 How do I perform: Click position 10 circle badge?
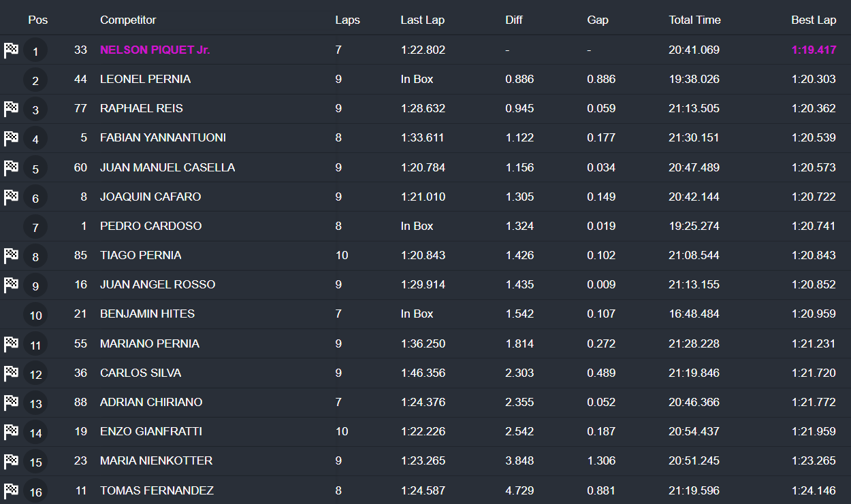tap(35, 315)
